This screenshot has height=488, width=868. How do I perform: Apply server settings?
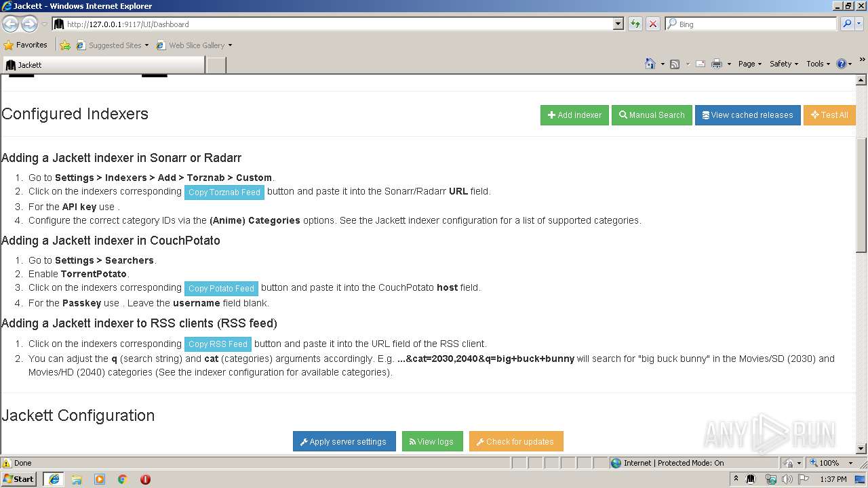pyautogui.click(x=343, y=441)
